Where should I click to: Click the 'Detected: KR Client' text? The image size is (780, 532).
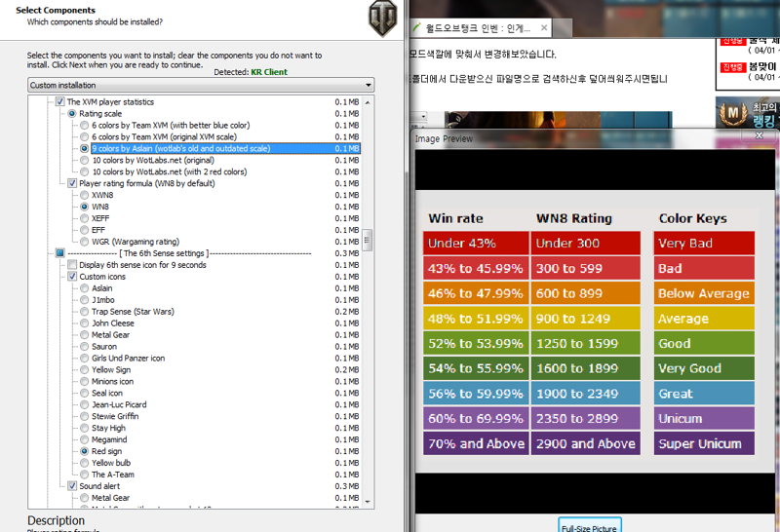[x=251, y=72]
